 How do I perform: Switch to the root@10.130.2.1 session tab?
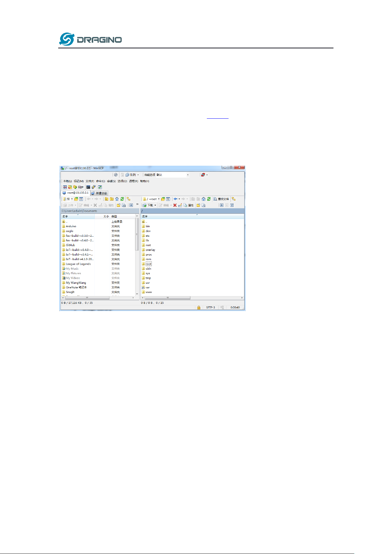(75, 193)
